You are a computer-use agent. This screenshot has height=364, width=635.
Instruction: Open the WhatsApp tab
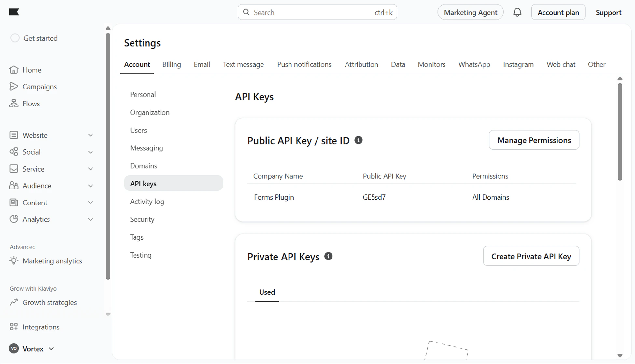474,64
